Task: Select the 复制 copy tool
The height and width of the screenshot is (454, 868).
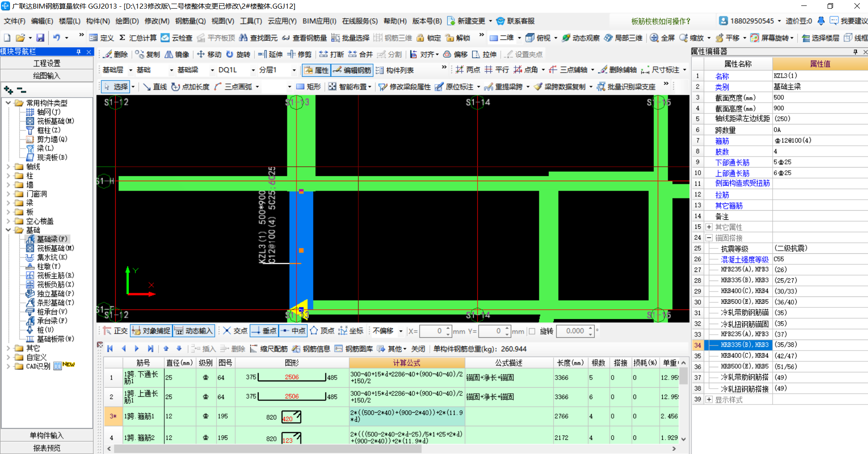Action: 148,54
